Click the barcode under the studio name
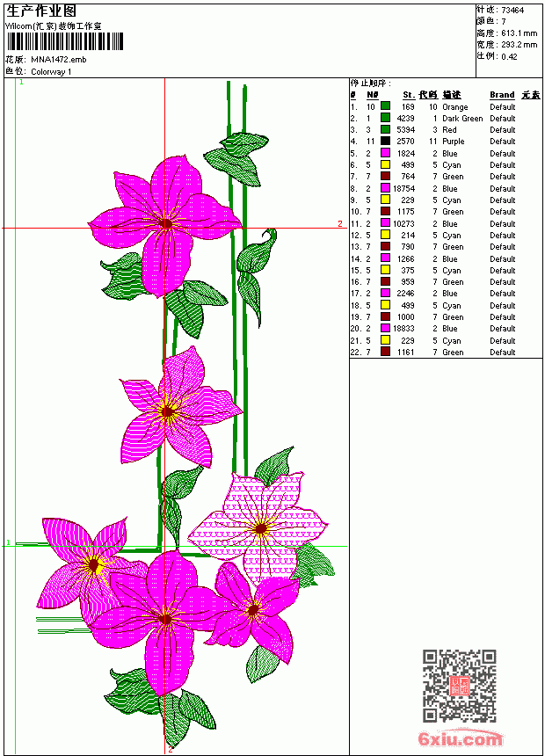Screen dimensions: 545x756 (x=65, y=41)
